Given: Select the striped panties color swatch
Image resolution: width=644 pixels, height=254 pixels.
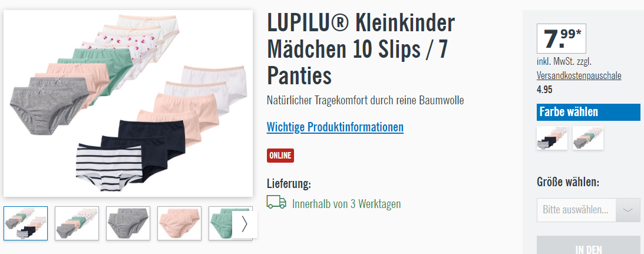Looking at the screenshot, I should (552, 138).
